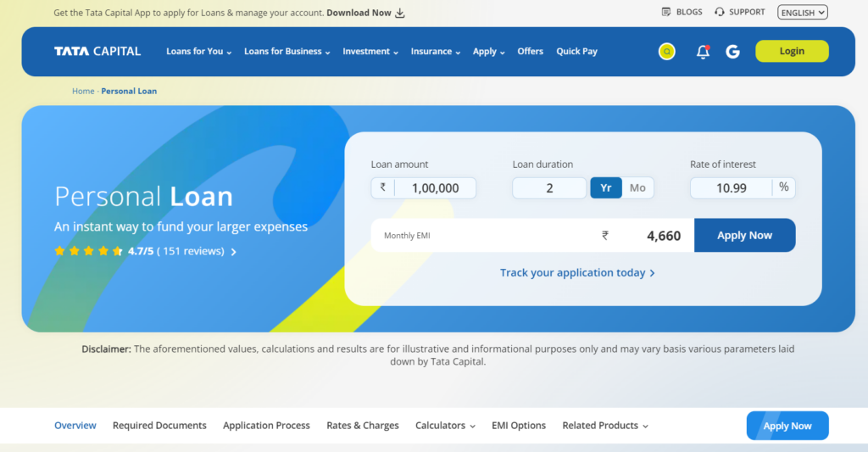Viewport: 868px width, 452px height.
Task: Switch to EMI Options tab
Action: coord(519,426)
